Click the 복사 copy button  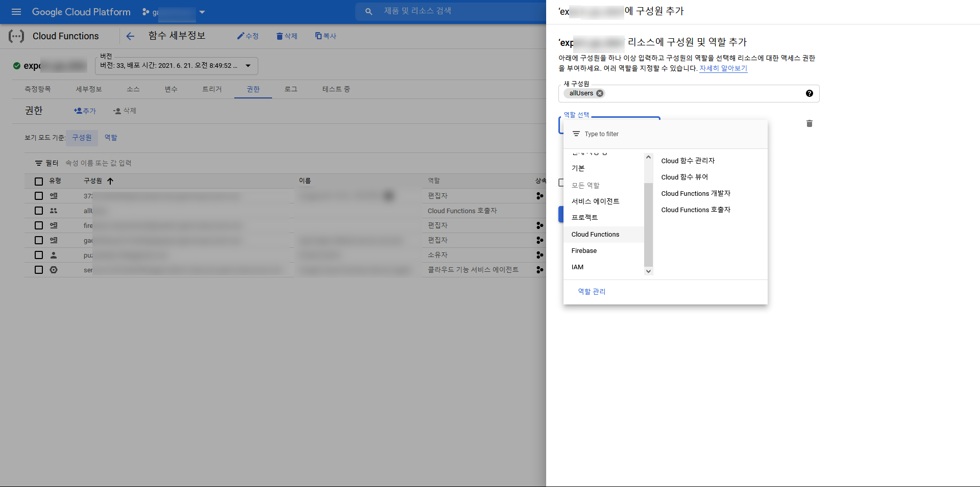pos(326,36)
